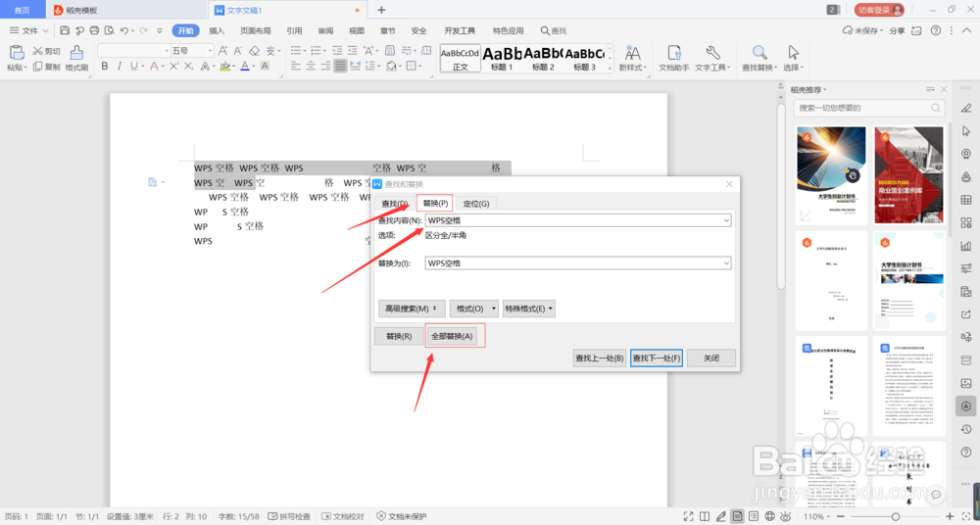Click the Paste clipboard icon
The image size is (980, 525).
[17, 53]
